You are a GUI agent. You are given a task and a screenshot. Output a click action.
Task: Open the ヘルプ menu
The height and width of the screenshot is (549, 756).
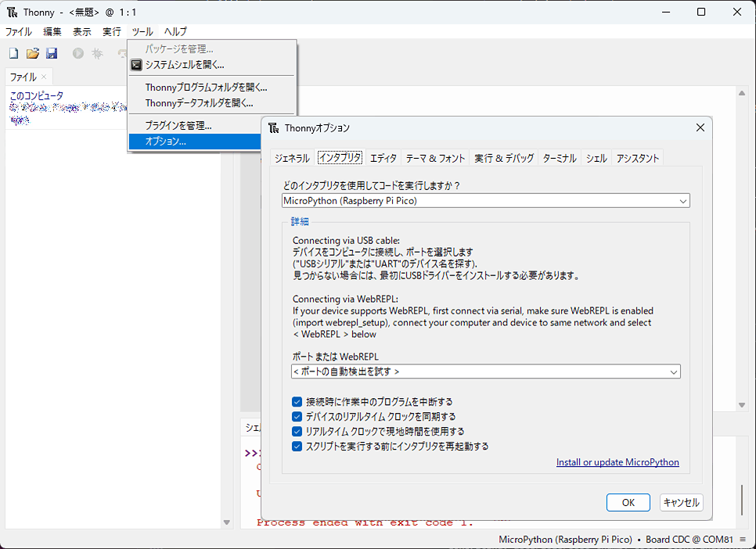tap(175, 32)
